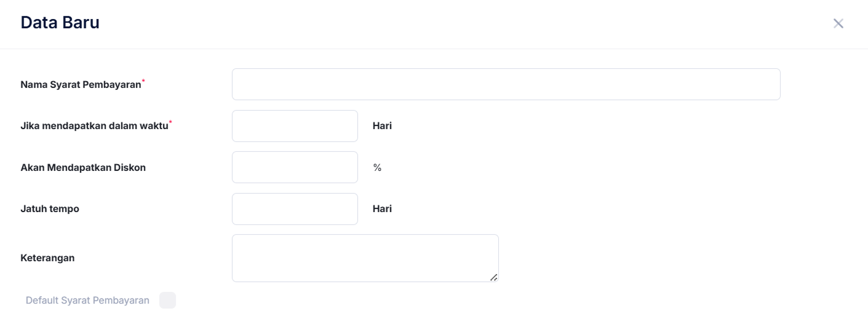
Task: Click the red asterisk after Nama Syarat Pembayaran
Action: [x=143, y=81]
